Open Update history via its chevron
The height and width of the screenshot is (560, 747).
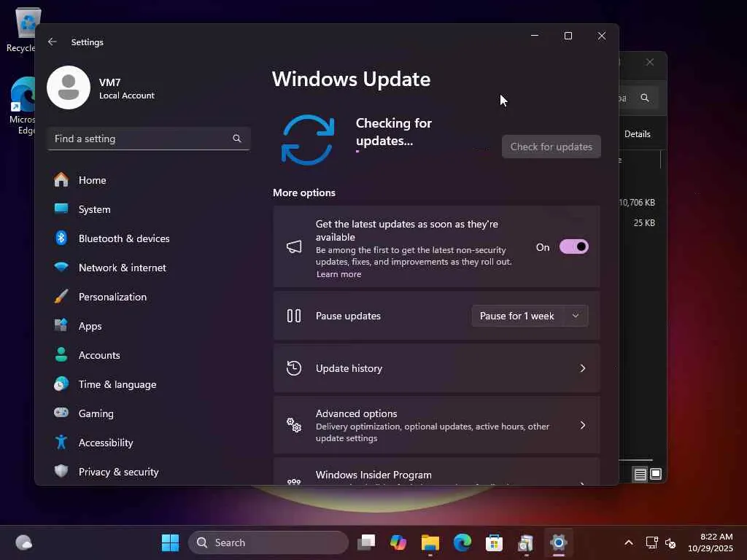tap(582, 368)
